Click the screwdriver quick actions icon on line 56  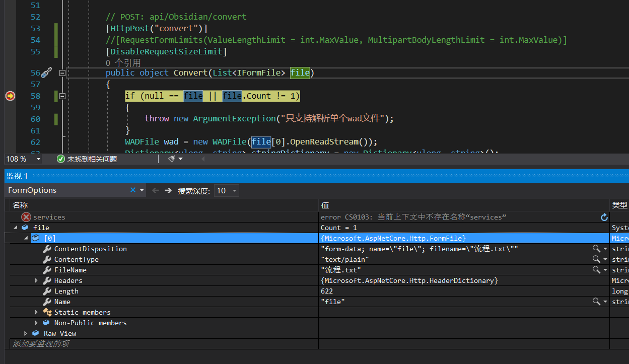click(x=46, y=73)
